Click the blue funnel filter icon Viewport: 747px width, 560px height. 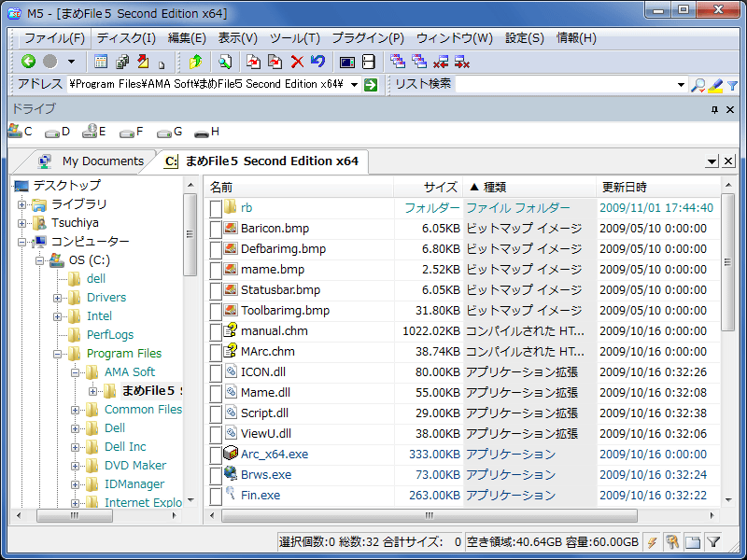pyautogui.click(x=732, y=85)
